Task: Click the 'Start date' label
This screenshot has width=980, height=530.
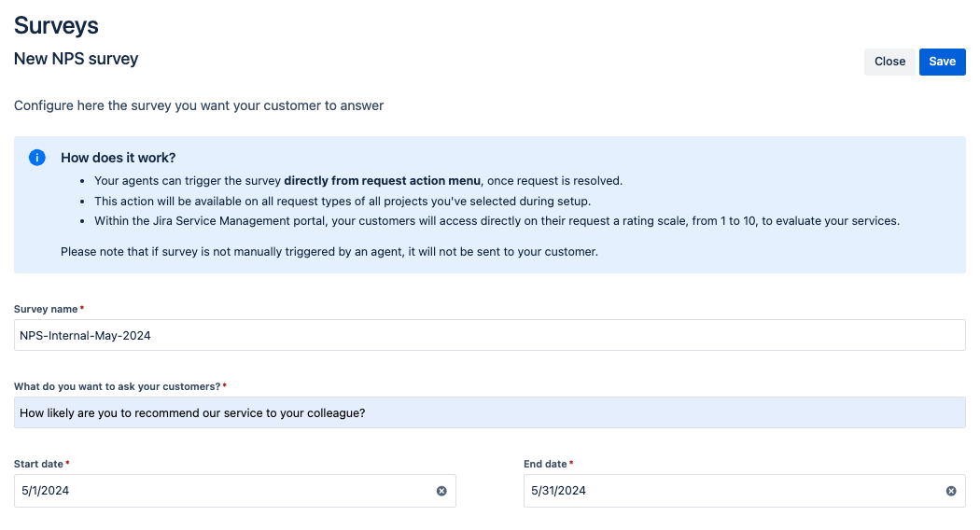Action: click(39, 464)
